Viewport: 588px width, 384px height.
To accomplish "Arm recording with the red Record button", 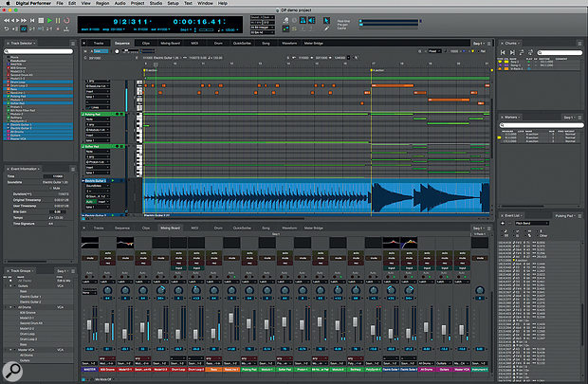I will point(66,20).
